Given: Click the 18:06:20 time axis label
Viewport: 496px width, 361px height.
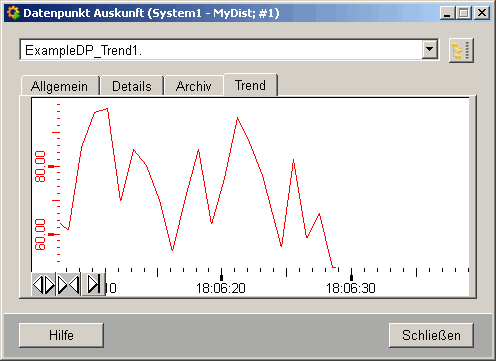Looking at the screenshot, I should [x=221, y=288].
